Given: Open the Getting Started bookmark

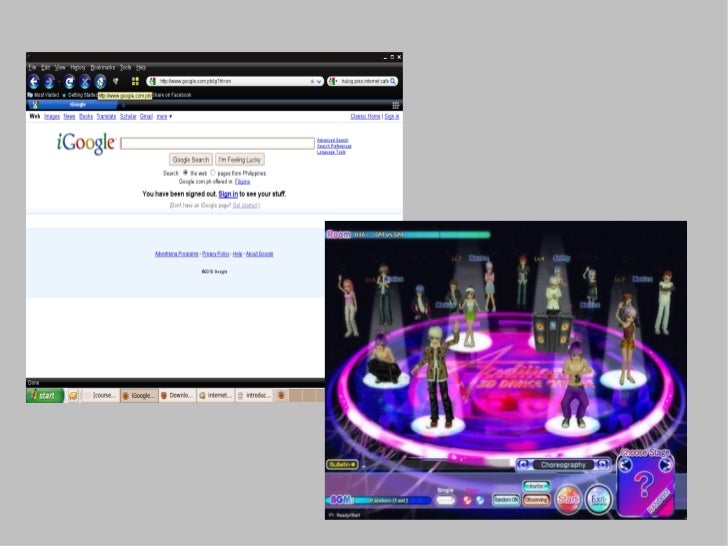Looking at the screenshot, I should pyautogui.click(x=80, y=95).
